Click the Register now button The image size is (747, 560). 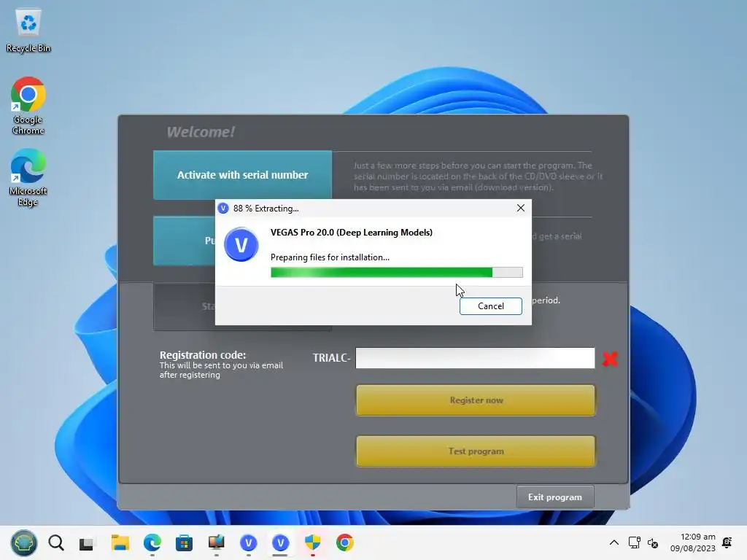point(476,400)
